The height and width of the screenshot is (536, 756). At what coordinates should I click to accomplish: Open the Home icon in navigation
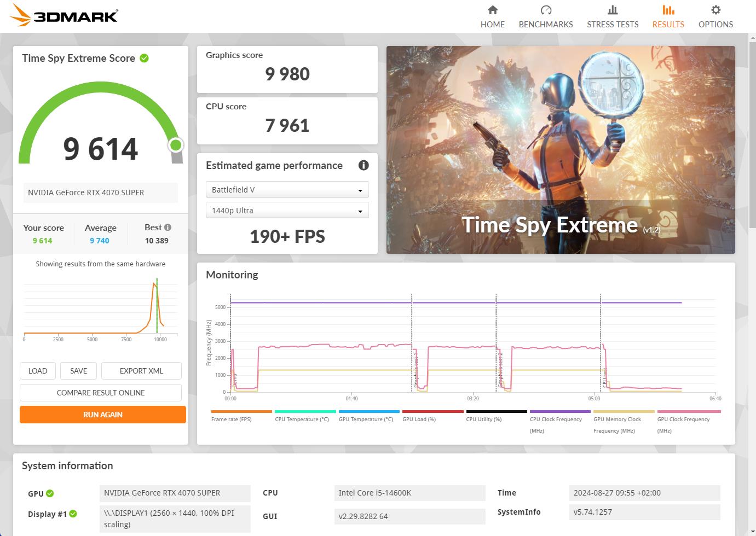493,10
